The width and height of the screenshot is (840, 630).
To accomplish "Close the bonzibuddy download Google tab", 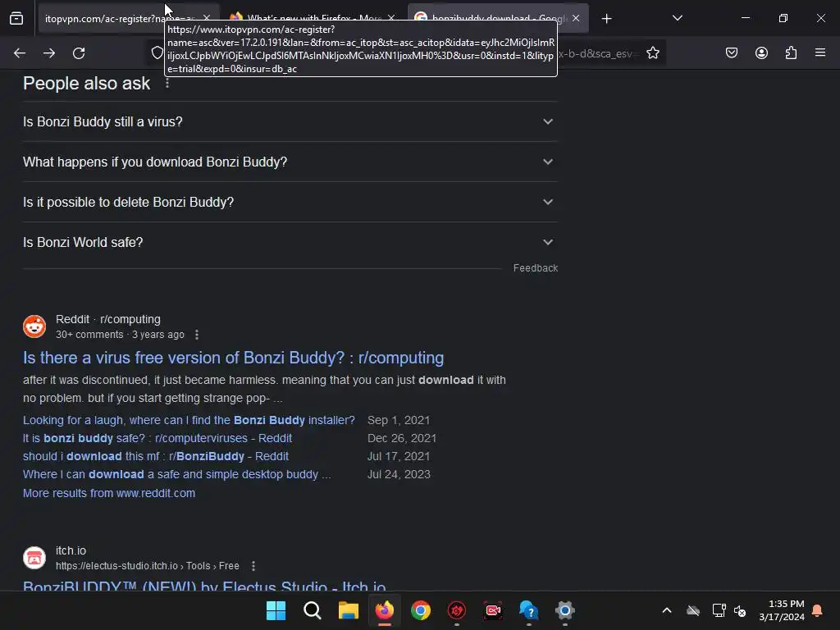I will pyautogui.click(x=576, y=18).
